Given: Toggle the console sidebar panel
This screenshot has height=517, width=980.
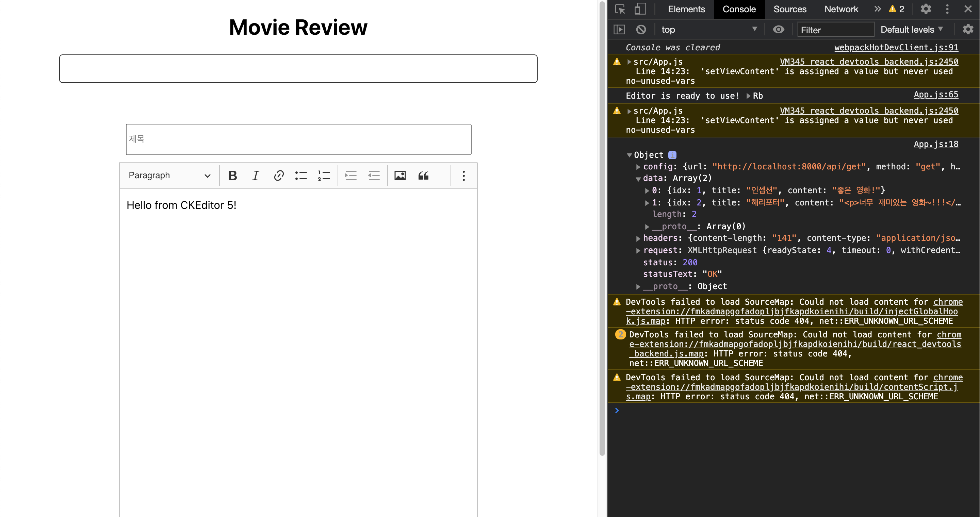Looking at the screenshot, I should pyautogui.click(x=619, y=30).
